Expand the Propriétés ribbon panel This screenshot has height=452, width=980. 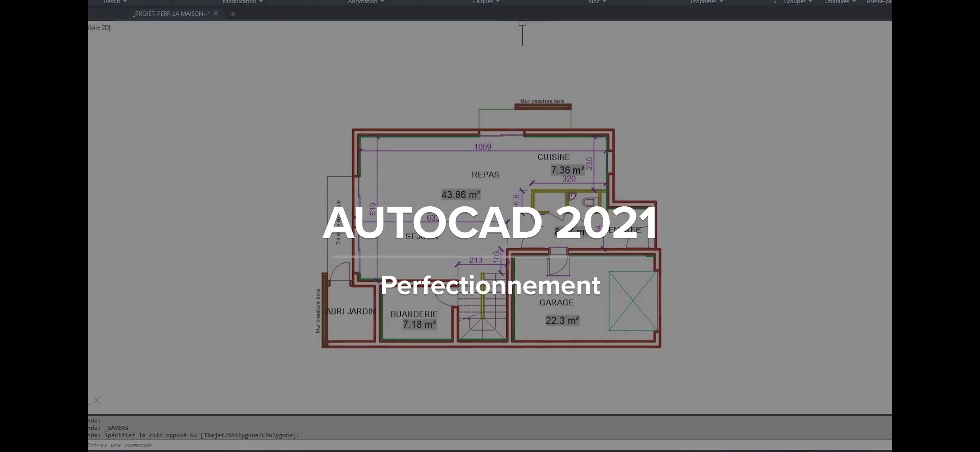(707, 2)
